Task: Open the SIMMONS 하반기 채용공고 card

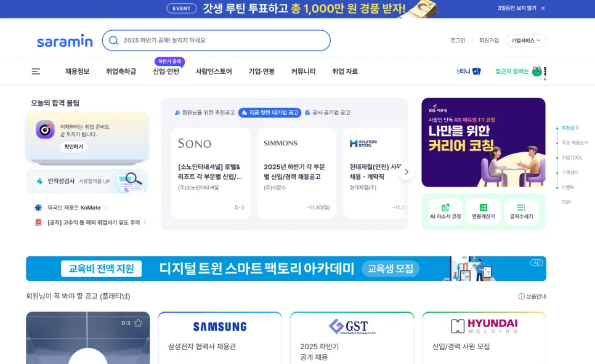Action: 297,173
